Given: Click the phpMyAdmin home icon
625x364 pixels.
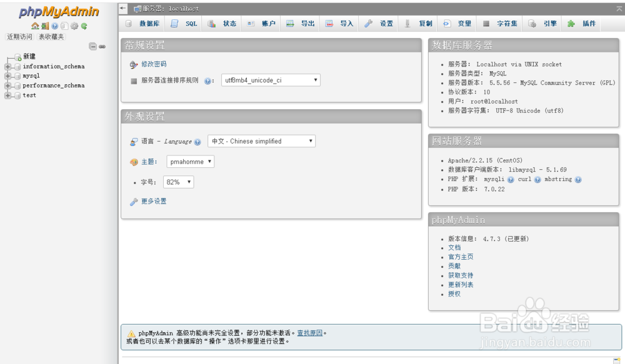Looking at the screenshot, I should pos(35,26).
